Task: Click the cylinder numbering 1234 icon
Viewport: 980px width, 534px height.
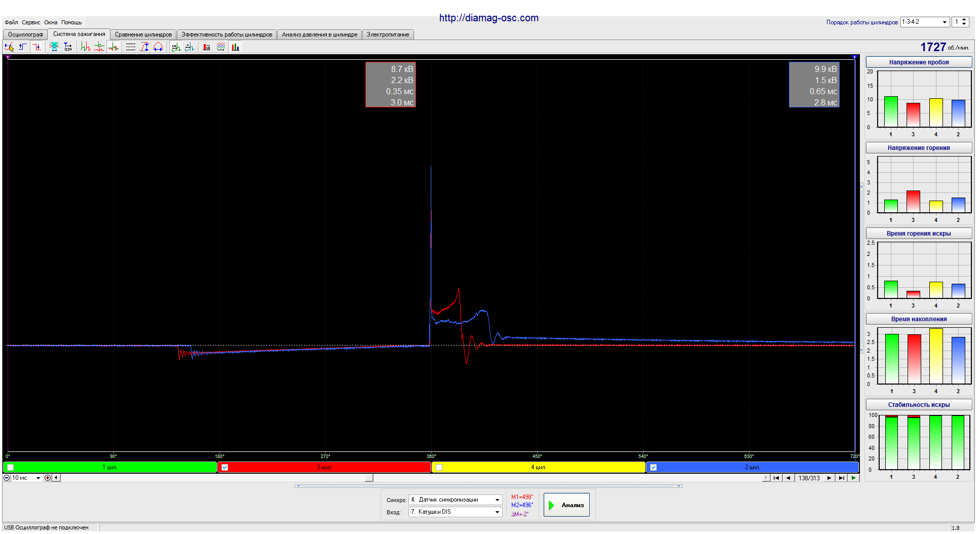Action: (x=68, y=47)
